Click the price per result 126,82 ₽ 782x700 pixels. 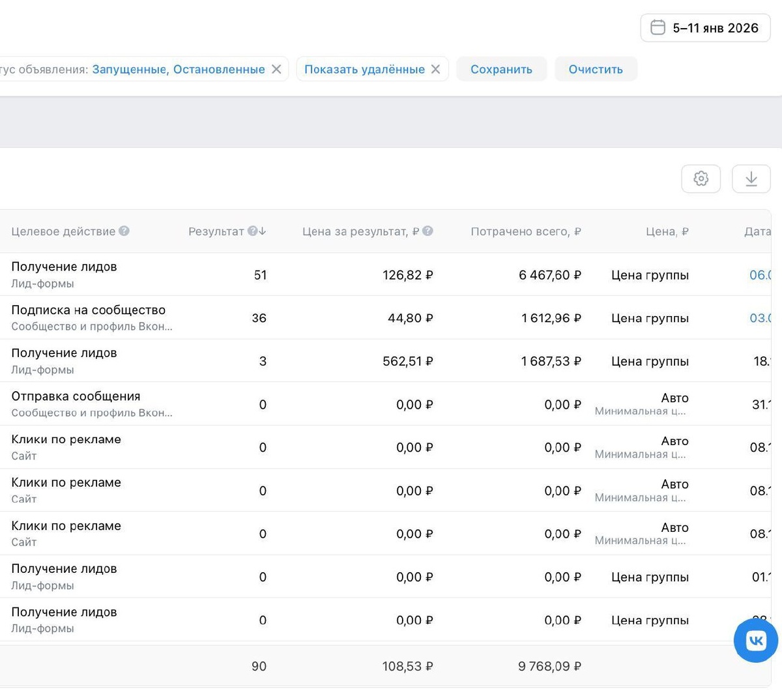coord(408,275)
